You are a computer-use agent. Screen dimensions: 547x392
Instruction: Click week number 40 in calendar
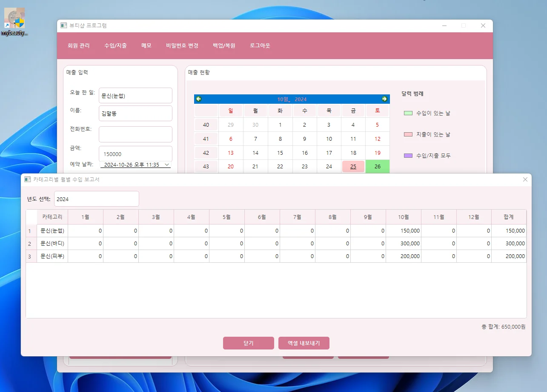click(206, 125)
